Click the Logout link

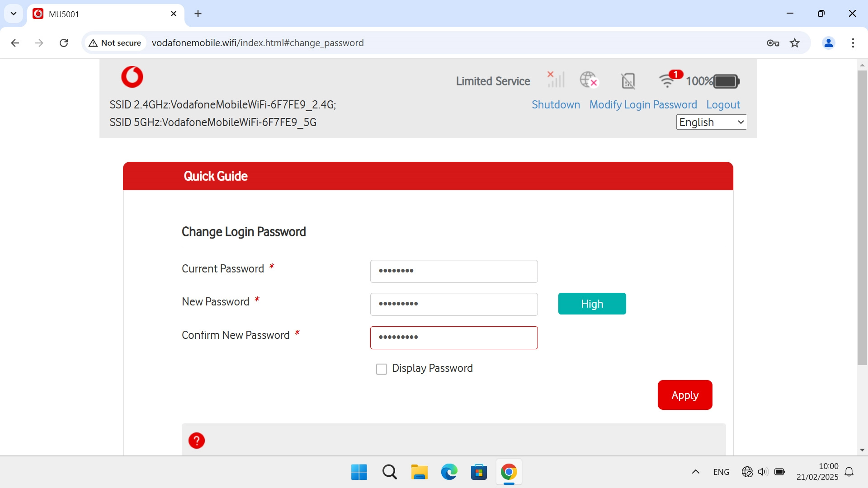[723, 105]
